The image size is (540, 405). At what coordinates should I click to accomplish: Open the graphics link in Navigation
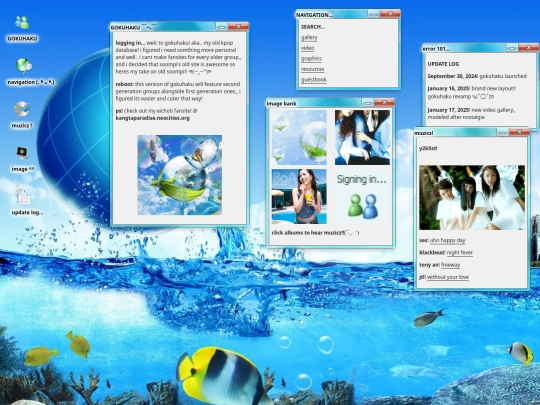click(311, 59)
